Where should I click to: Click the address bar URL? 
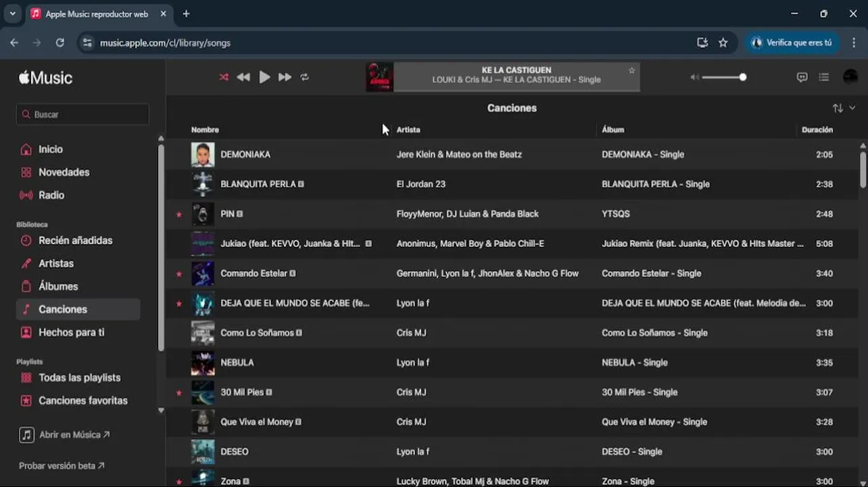[165, 43]
